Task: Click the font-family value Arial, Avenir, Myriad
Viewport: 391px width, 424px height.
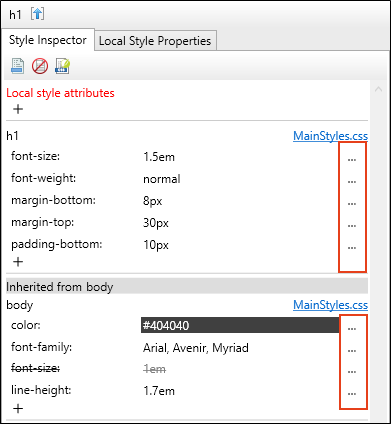Action: [x=196, y=348]
